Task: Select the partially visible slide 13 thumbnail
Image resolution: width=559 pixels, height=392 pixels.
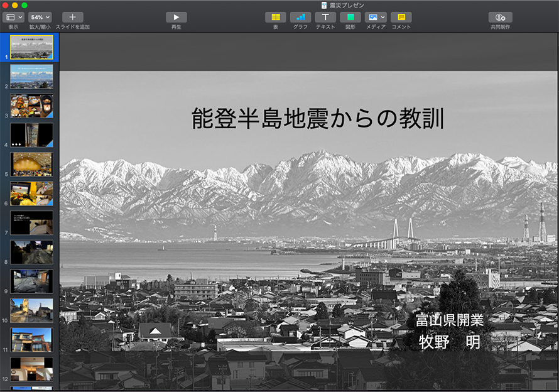Action: pos(32,388)
